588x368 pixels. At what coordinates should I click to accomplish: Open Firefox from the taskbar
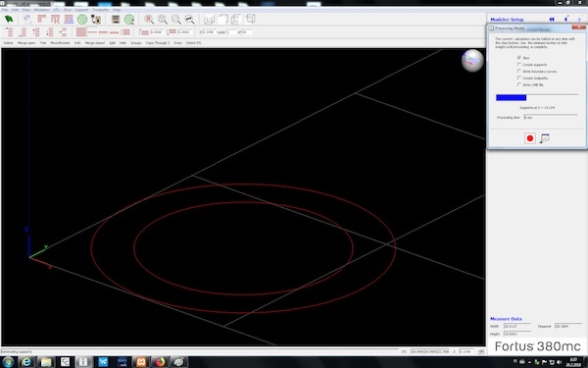click(x=160, y=362)
